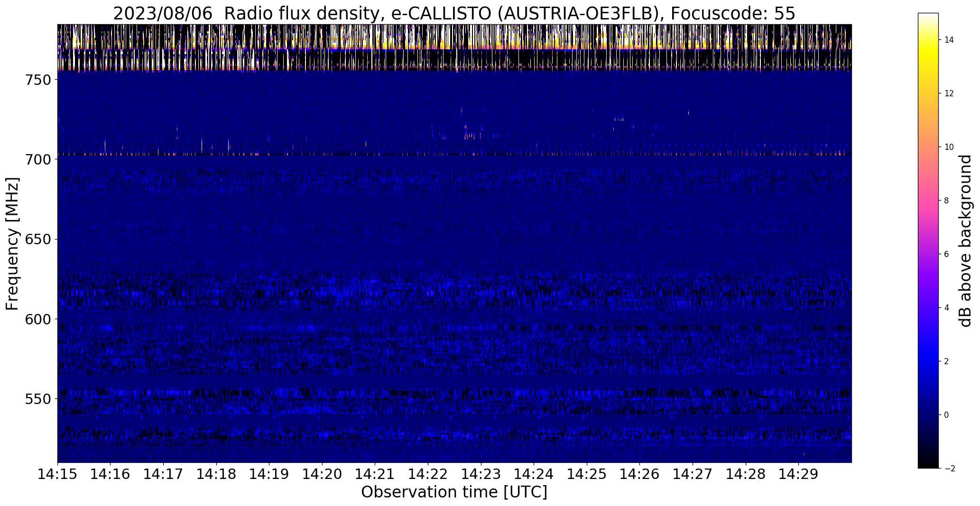The height and width of the screenshot is (506, 980).
Task: Click the 14:19 time tick label
Action: 269,475
